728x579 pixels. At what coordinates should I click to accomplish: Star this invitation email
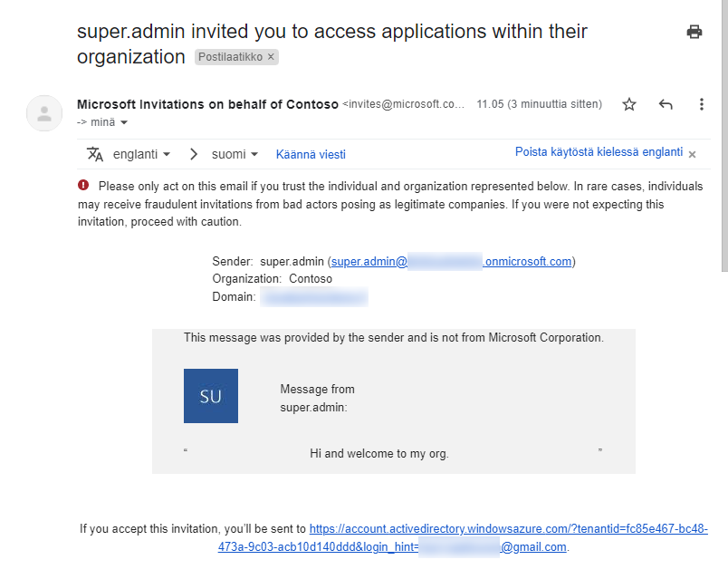629,104
